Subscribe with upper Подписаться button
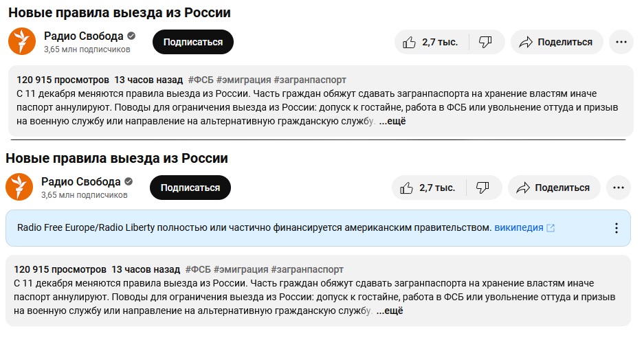The height and width of the screenshot is (338, 644). [x=193, y=42]
